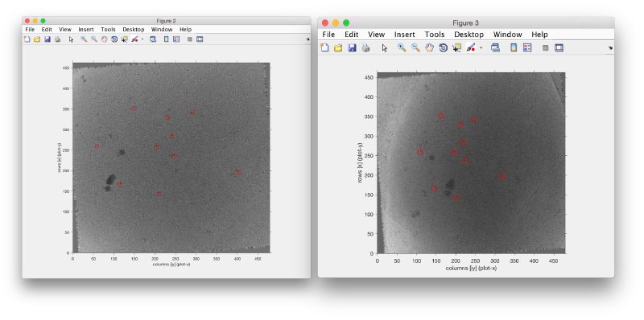Toggle Data Cursor mode in Figure 3
644x320 pixels.
[456, 47]
